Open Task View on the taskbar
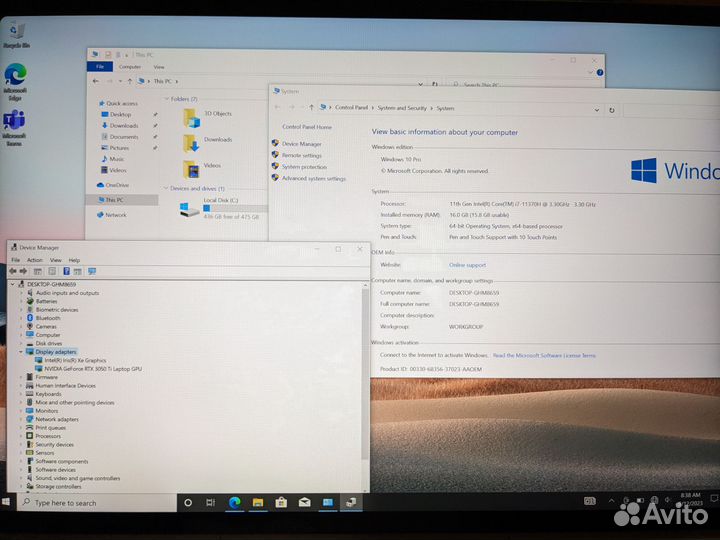The height and width of the screenshot is (540, 720). (x=210, y=502)
